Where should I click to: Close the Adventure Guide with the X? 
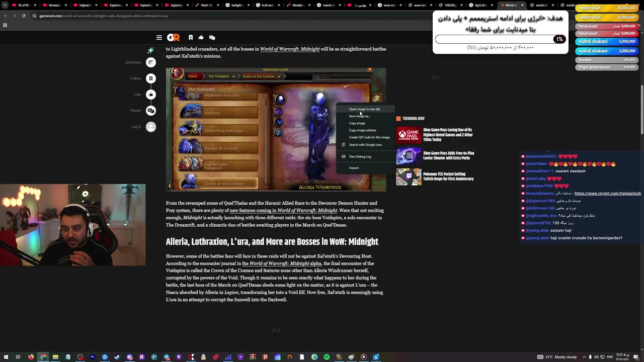370,69
